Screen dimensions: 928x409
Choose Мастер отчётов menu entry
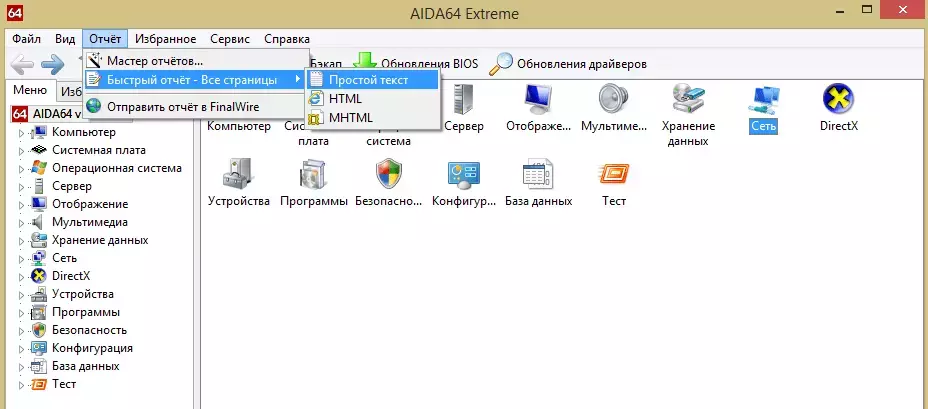click(x=196, y=60)
